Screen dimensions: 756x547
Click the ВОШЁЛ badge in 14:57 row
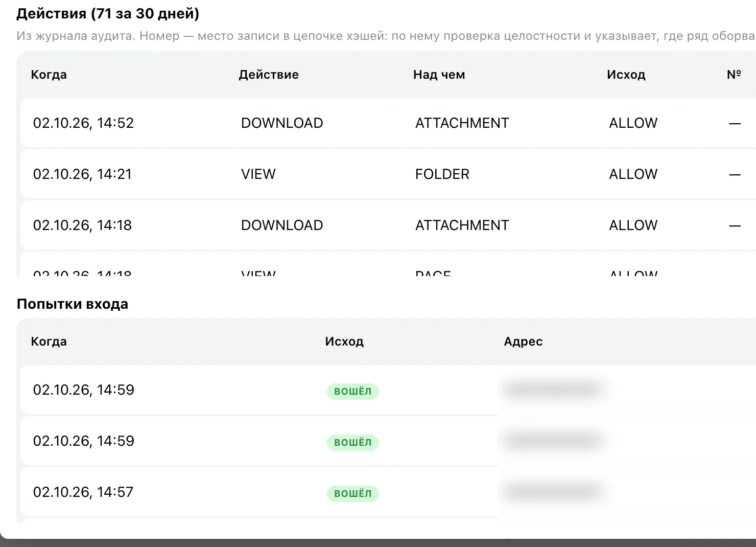coord(353,493)
